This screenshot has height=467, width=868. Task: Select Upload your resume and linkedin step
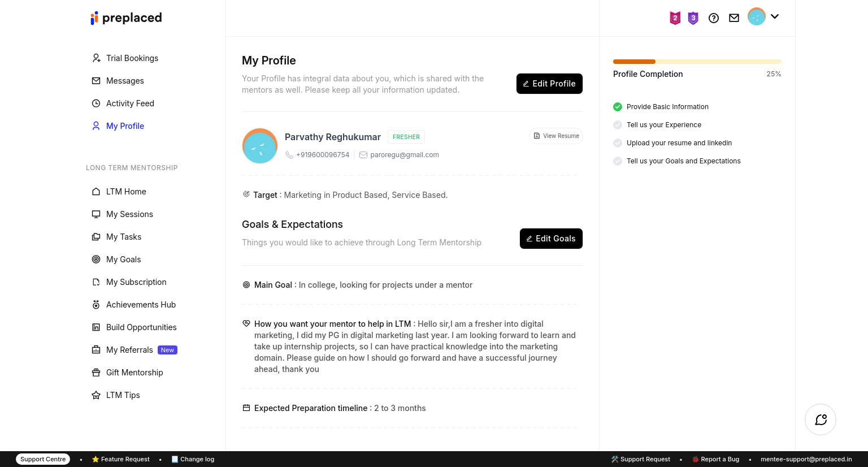[x=679, y=143]
